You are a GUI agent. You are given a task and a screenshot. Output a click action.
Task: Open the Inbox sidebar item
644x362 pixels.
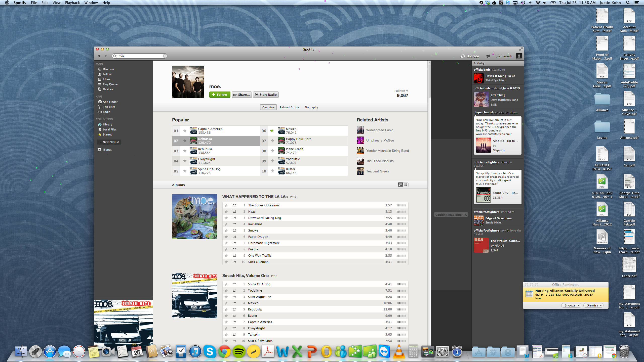point(106,79)
